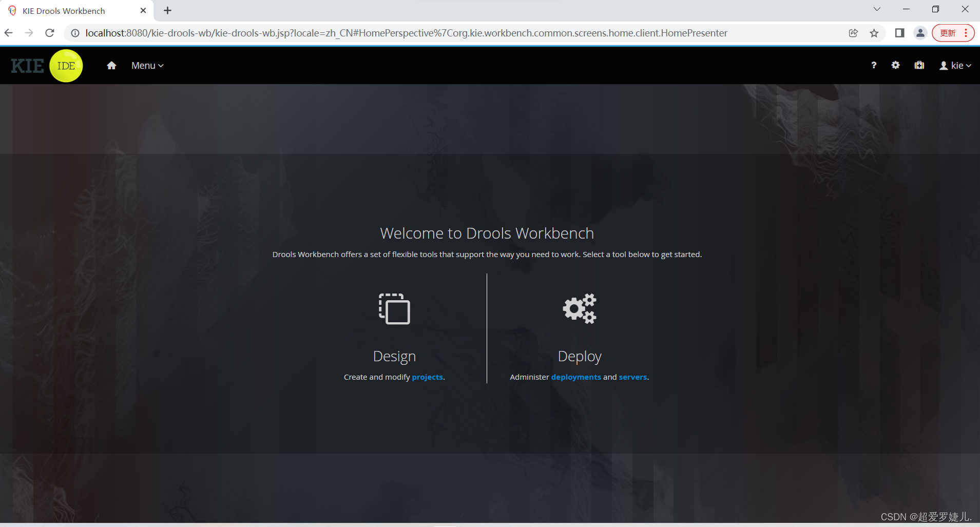The height and width of the screenshot is (527, 980).
Task: Reload the page
Action: [50, 33]
